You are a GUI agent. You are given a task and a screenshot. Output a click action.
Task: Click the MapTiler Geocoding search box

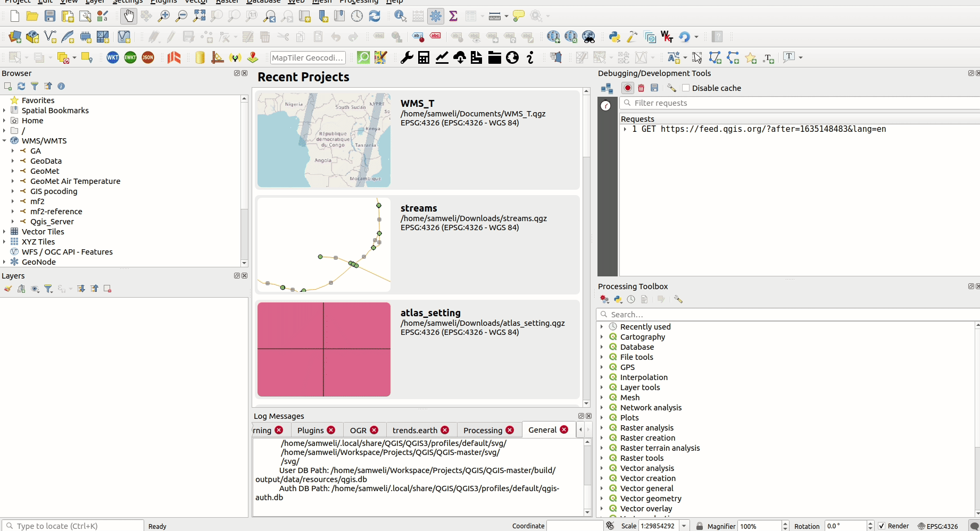tap(308, 57)
